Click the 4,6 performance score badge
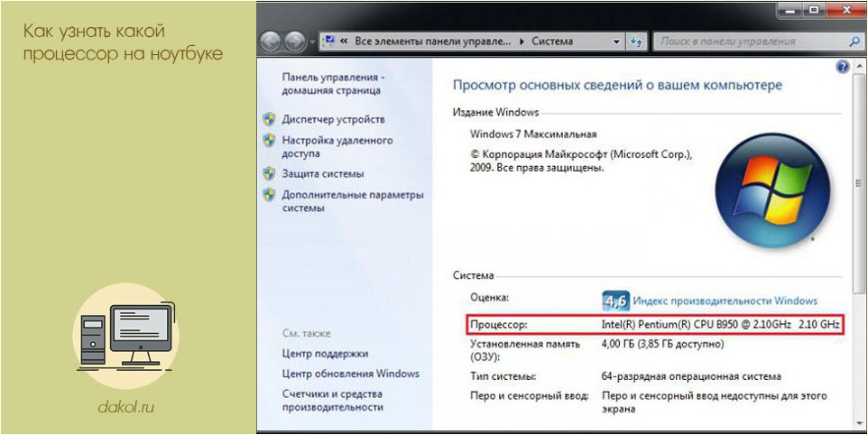This screenshot has width=868, height=435. tap(614, 301)
